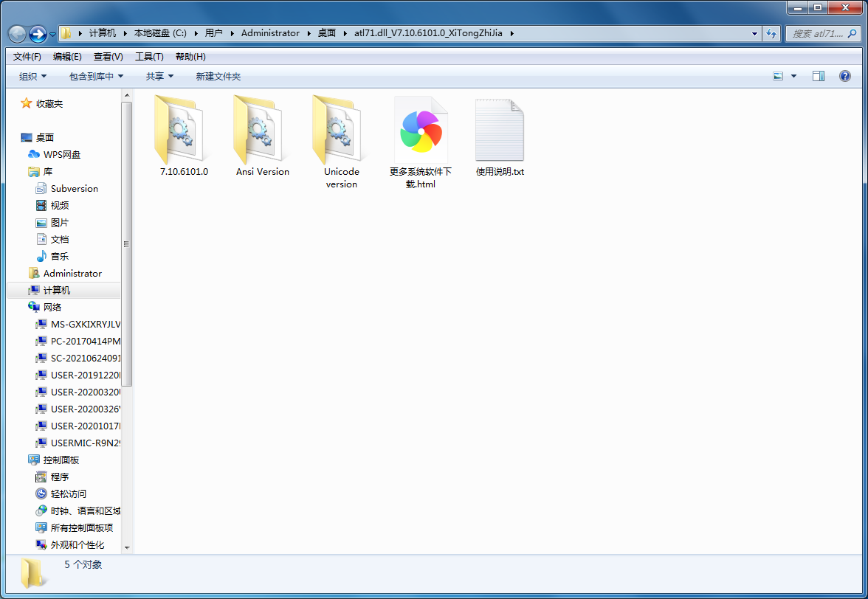Click 本地磁盘 (C:) in address path
This screenshot has width=868, height=599.
coord(160,33)
